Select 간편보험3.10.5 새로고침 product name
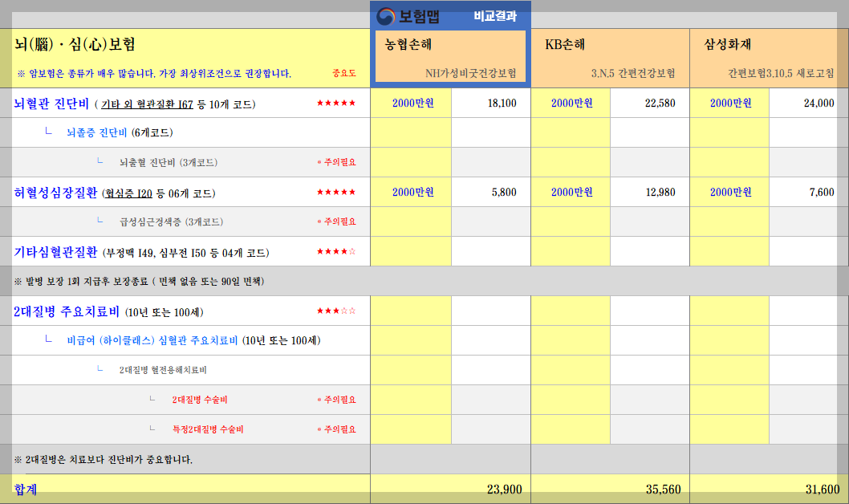The height and width of the screenshot is (504, 849). pyautogui.click(x=781, y=73)
